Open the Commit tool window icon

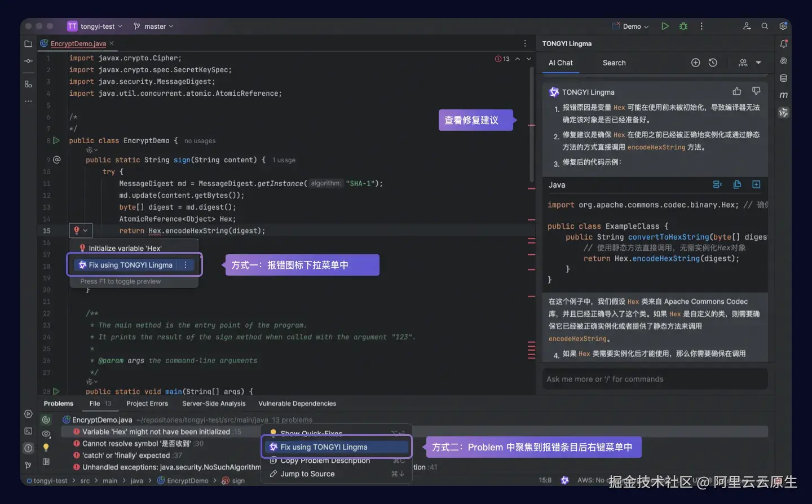pyautogui.click(x=28, y=61)
